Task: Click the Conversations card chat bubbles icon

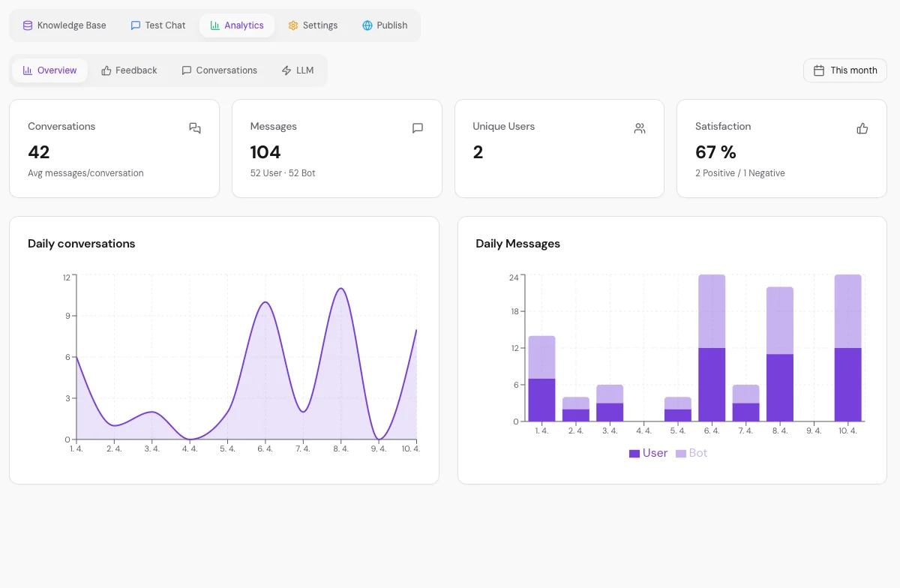Action: [x=195, y=128]
